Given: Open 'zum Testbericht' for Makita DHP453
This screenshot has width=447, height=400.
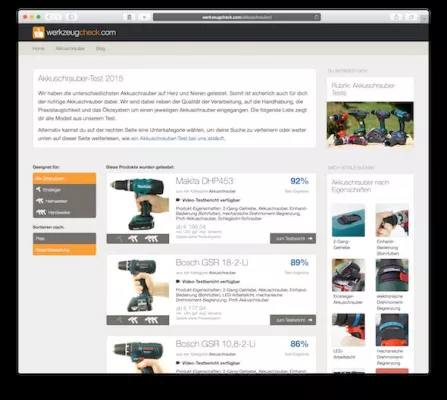Looking at the screenshot, I should (293, 238).
